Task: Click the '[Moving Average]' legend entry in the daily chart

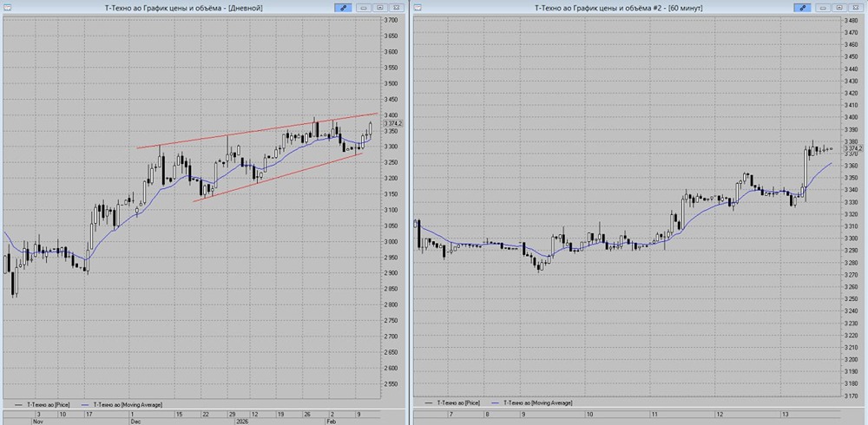Action: point(128,405)
